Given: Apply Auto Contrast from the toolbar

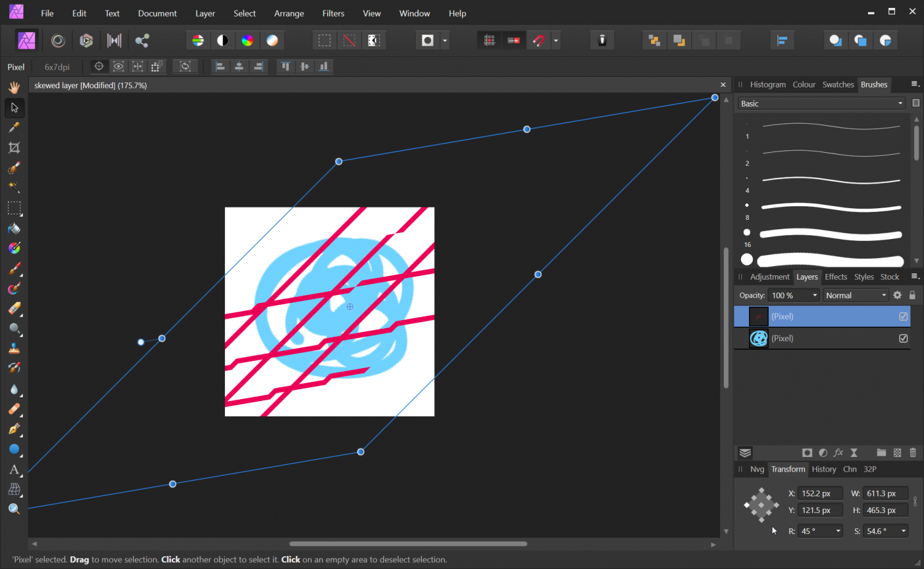Looking at the screenshot, I should [x=222, y=41].
